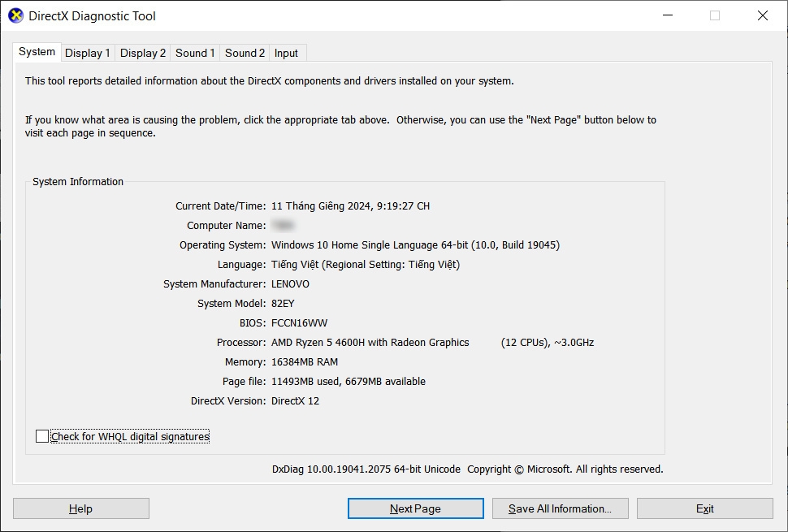Image resolution: width=788 pixels, height=532 pixels.
Task: Click the '(12 CPUs), ~3.0GHz' text
Action: click(x=548, y=343)
